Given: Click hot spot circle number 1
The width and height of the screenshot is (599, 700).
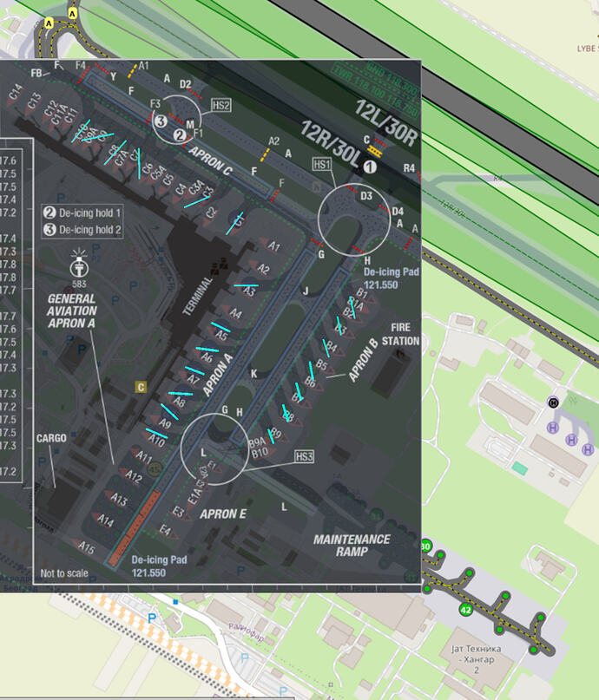Looking at the screenshot, I should pyautogui.click(x=370, y=167).
